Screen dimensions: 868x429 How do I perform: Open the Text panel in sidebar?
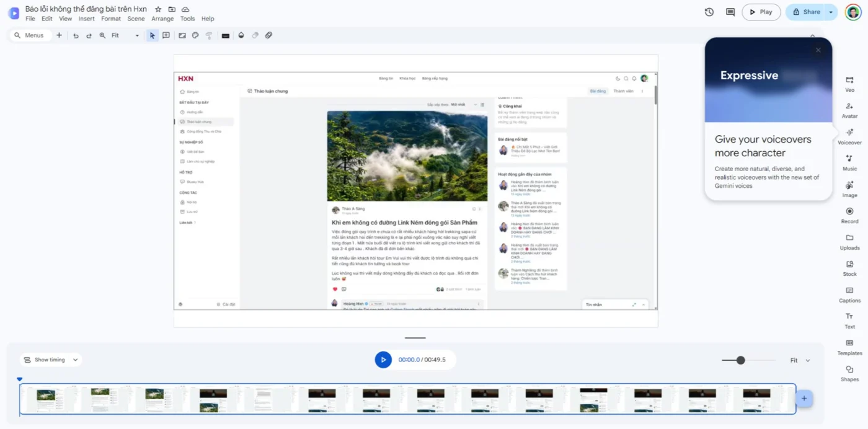(x=849, y=321)
